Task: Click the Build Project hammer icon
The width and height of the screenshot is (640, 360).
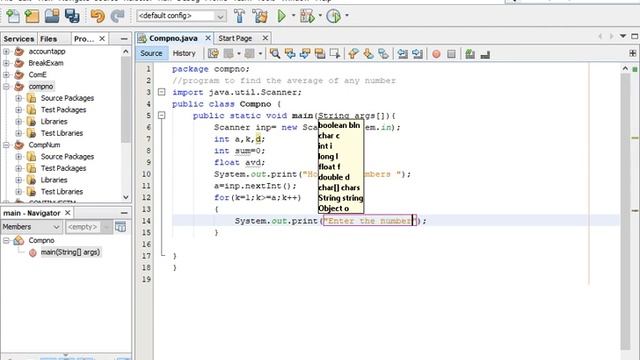Action: tap(240, 16)
